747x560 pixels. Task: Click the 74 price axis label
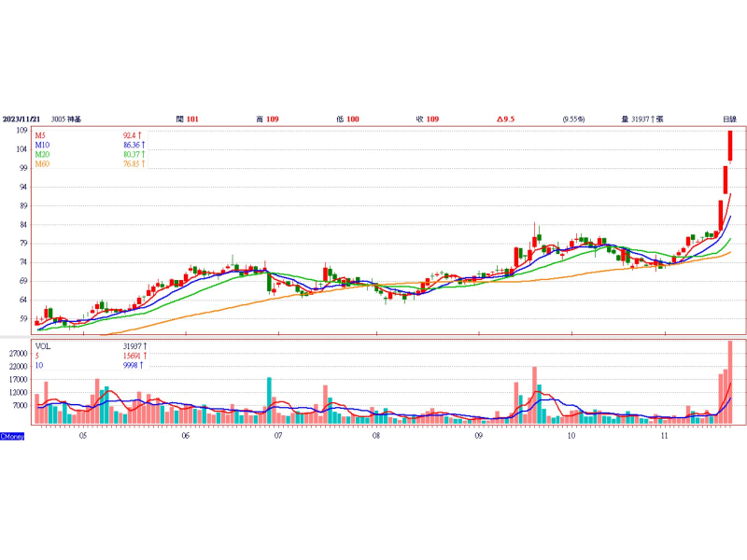click(23, 262)
